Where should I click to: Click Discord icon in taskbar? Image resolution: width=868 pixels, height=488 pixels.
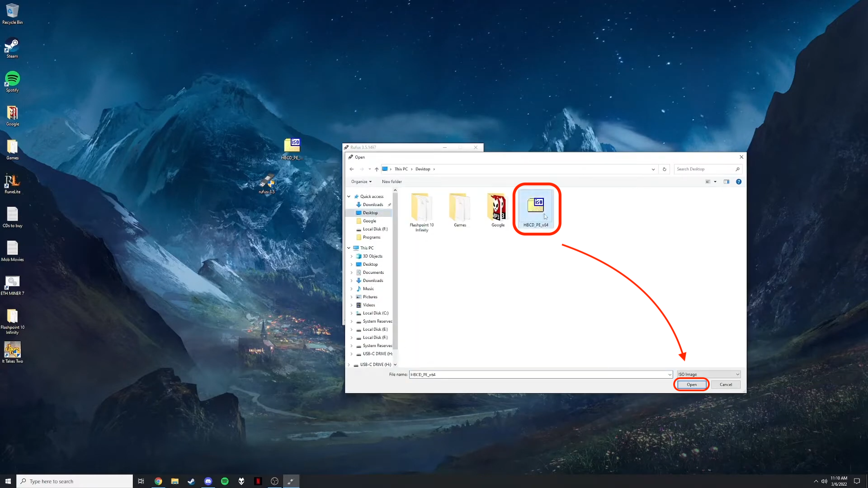point(208,481)
